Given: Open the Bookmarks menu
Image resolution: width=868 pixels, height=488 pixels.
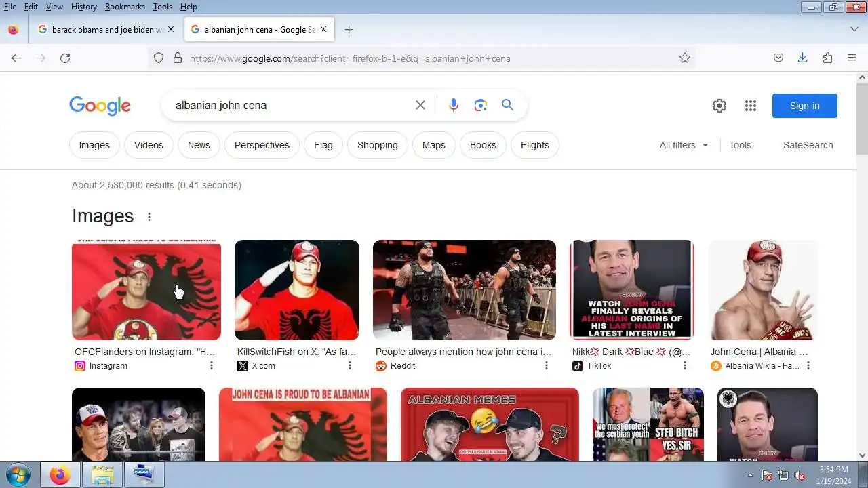Looking at the screenshot, I should tap(125, 7).
